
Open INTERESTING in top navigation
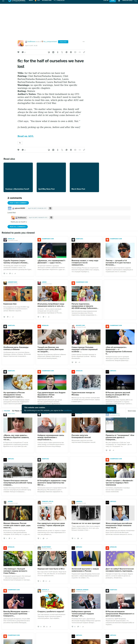pos(47,1)
